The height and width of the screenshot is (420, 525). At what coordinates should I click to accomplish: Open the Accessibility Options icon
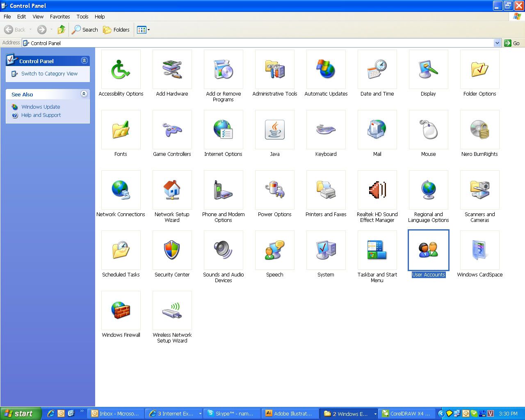(x=121, y=69)
